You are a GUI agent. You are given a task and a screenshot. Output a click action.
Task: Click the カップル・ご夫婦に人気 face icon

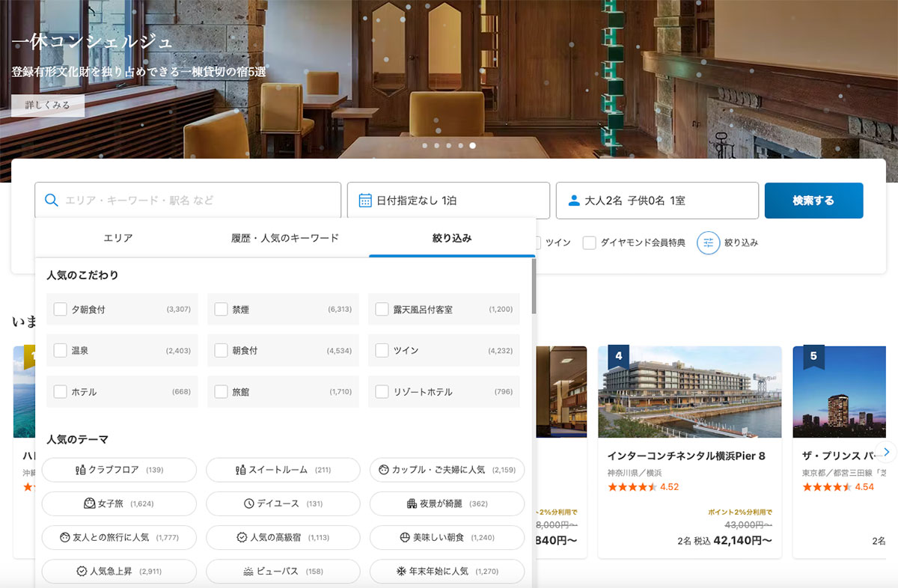(383, 470)
